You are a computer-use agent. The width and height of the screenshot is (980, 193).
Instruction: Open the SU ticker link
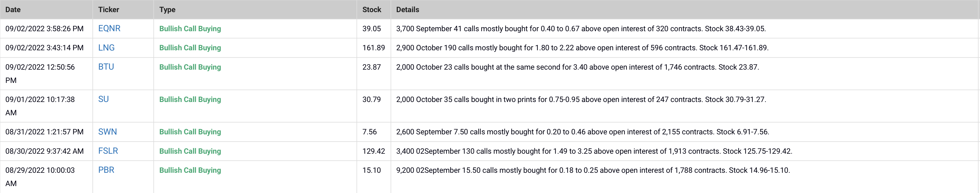(103, 99)
